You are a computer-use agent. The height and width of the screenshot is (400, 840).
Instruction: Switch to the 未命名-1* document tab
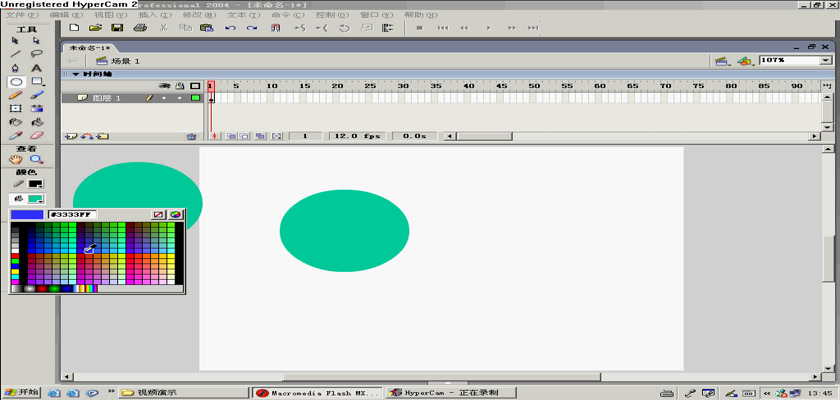90,48
